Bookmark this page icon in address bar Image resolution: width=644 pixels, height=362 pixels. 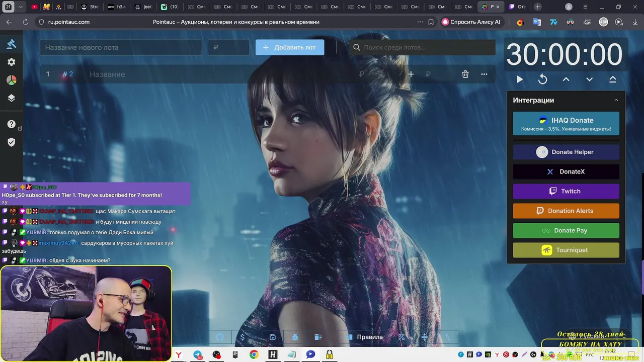pos(431,22)
